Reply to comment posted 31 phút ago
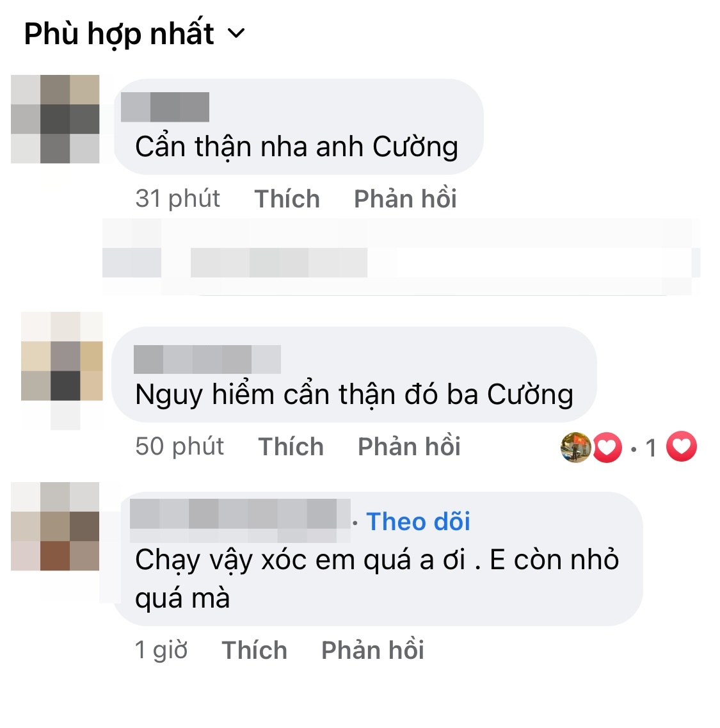This screenshot has width=720, height=728. click(x=405, y=198)
